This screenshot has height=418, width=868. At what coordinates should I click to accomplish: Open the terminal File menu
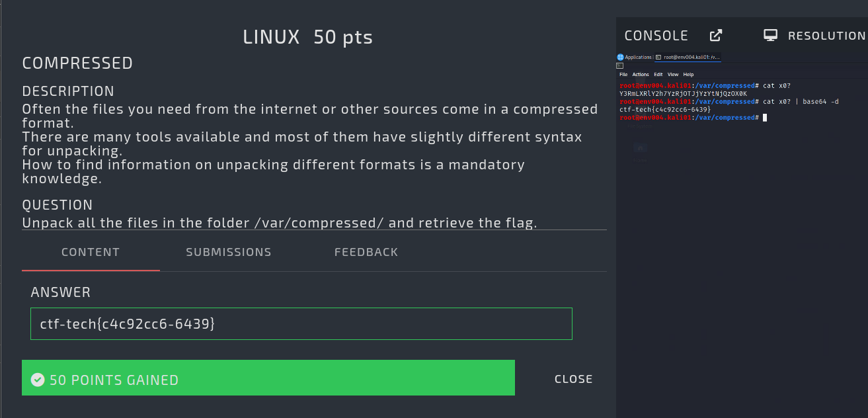click(x=623, y=75)
